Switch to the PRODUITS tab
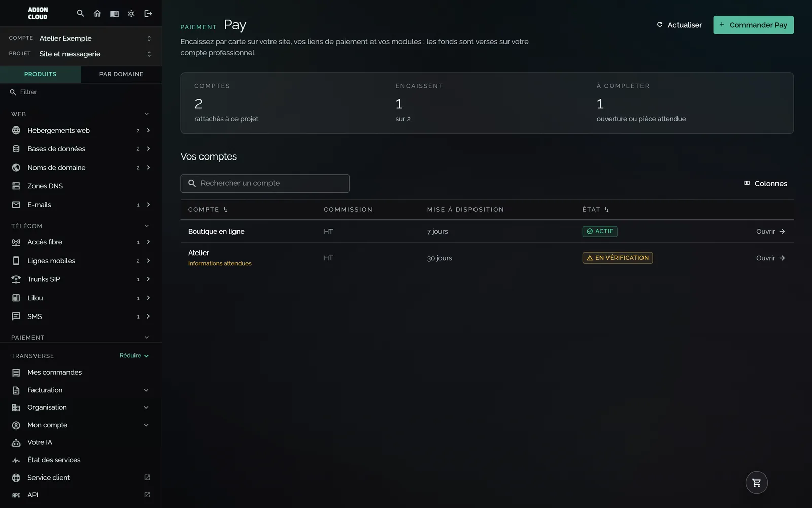Image resolution: width=812 pixels, height=508 pixels. pyautogui.click(x=41, y=74)
